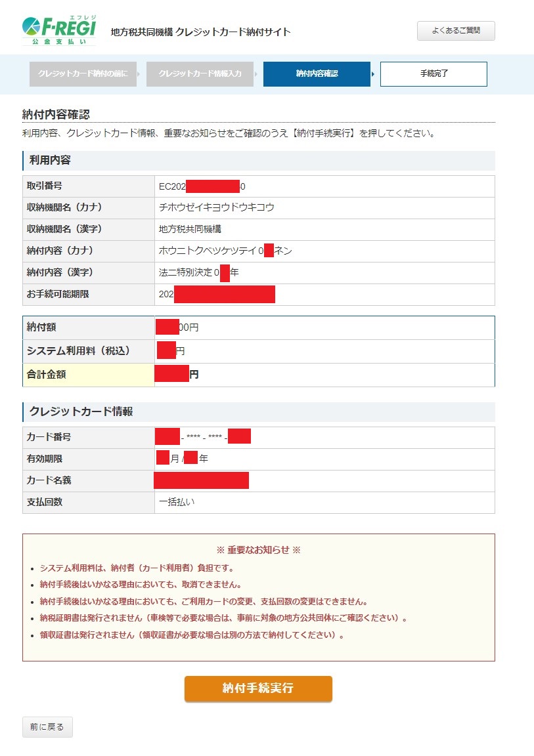Click the 収納機関名（カナ） label
The height and width of the screenshot is (756, 534).
(x=64, y=207)
